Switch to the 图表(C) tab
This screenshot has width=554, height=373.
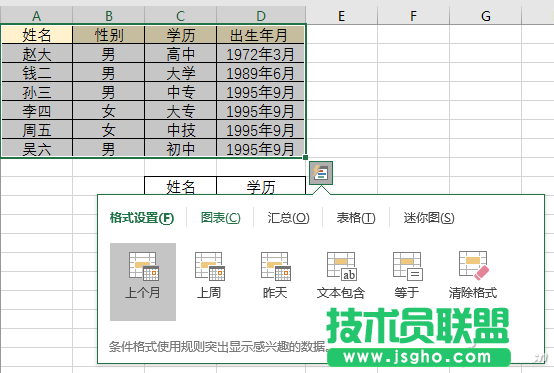[220, 218]
